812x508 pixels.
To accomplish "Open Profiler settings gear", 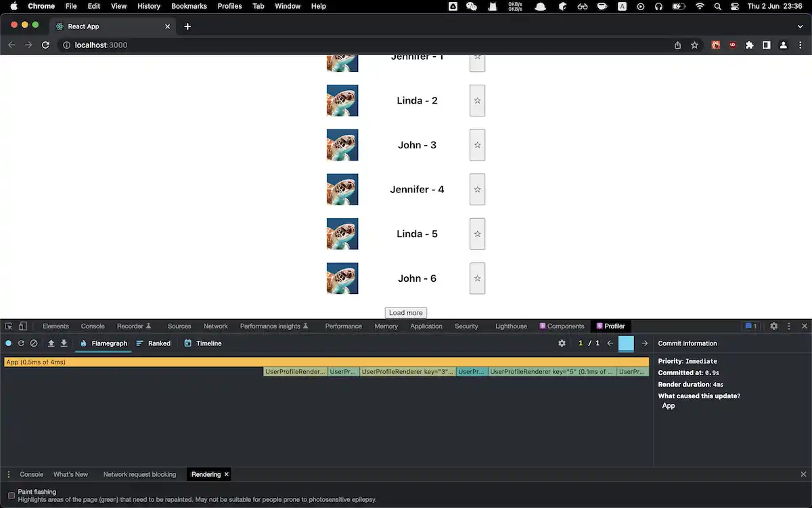I will point(562,343).
